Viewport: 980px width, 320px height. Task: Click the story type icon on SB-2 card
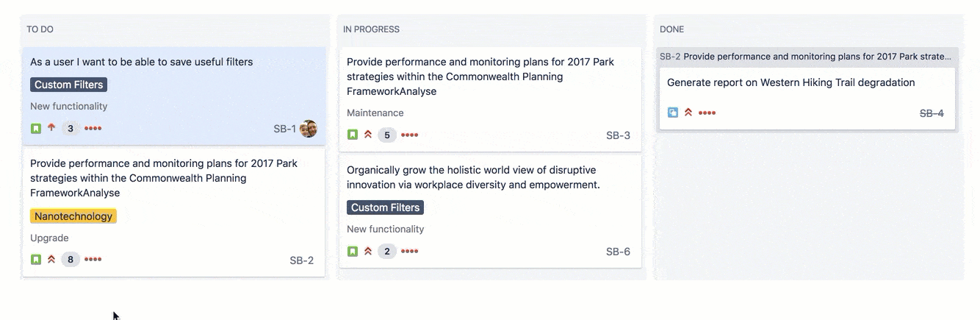36,260
